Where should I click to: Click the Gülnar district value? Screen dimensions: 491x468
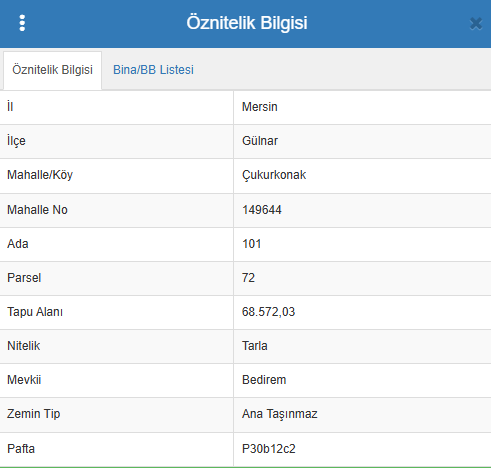tap(260, 141)
